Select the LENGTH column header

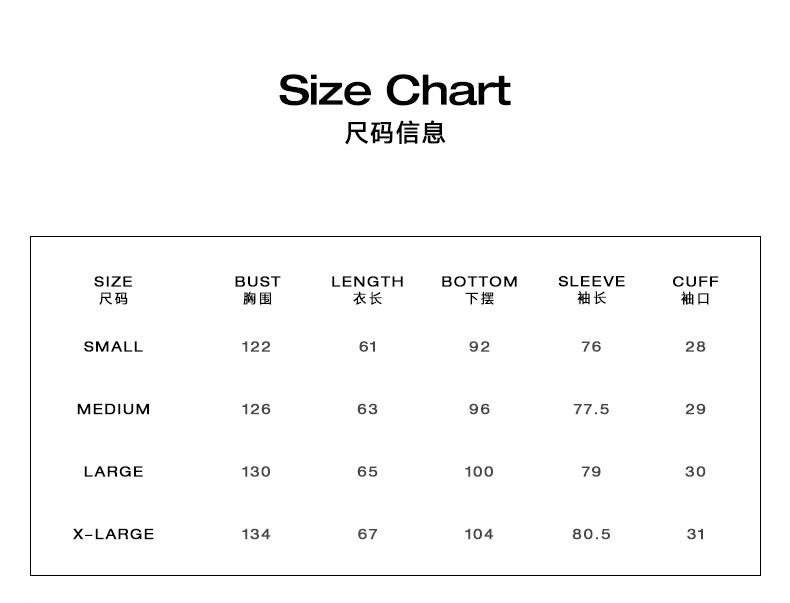tap(367, 282)
